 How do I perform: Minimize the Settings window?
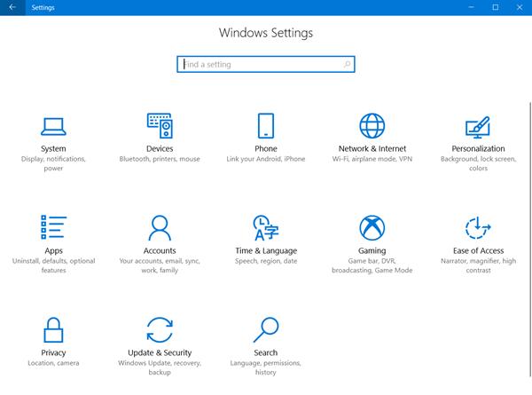click(472, 7)
